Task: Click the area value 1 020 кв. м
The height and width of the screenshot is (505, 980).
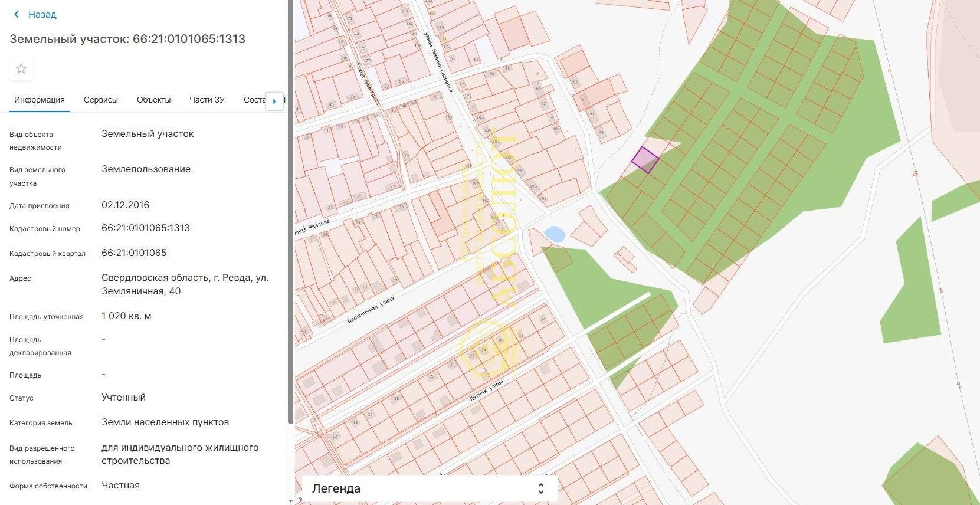Action: click(x=126, y=316)
